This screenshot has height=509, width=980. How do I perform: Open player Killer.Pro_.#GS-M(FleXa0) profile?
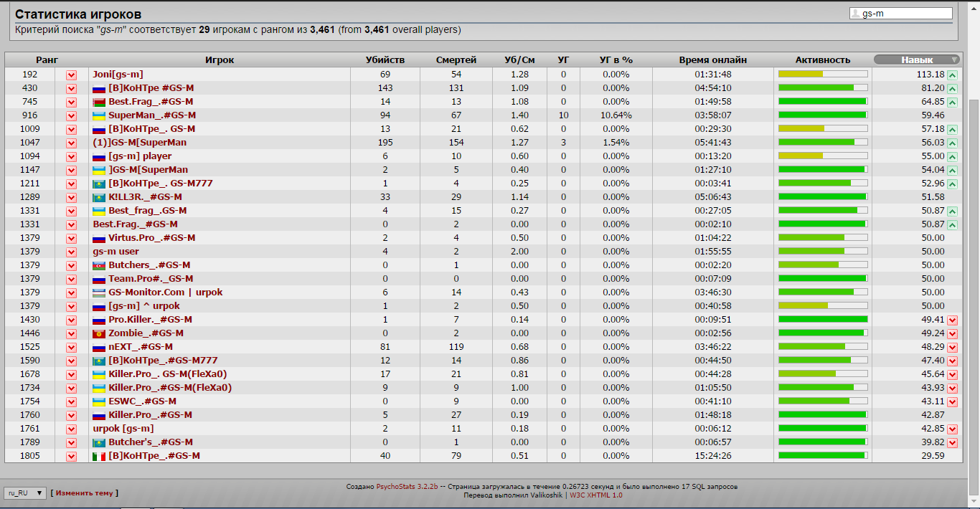point(170,388)
